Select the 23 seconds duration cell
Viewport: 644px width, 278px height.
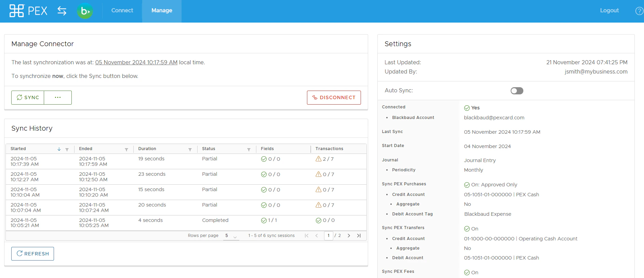[152, 174]
